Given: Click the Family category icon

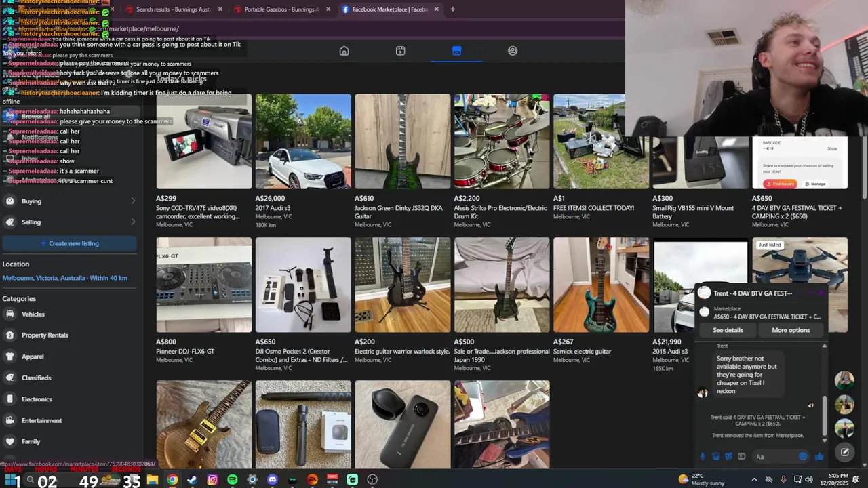Looking at the screenshot, I should (9, 441).
